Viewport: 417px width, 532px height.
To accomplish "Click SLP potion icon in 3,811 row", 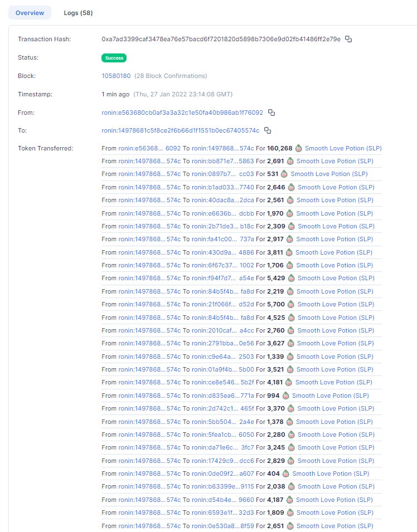I will (289, 252).
